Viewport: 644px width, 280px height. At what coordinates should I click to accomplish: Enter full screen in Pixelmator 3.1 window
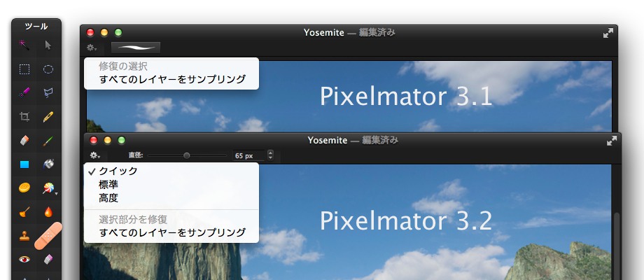pyautogui.click(x=608, y=34)
